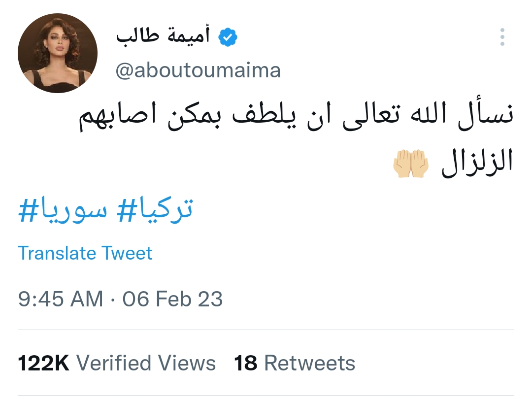Viewport: 532px width, 400px height.
Task: Click the 9:45 AM timestamp
Action: click(x=61, y=299)
